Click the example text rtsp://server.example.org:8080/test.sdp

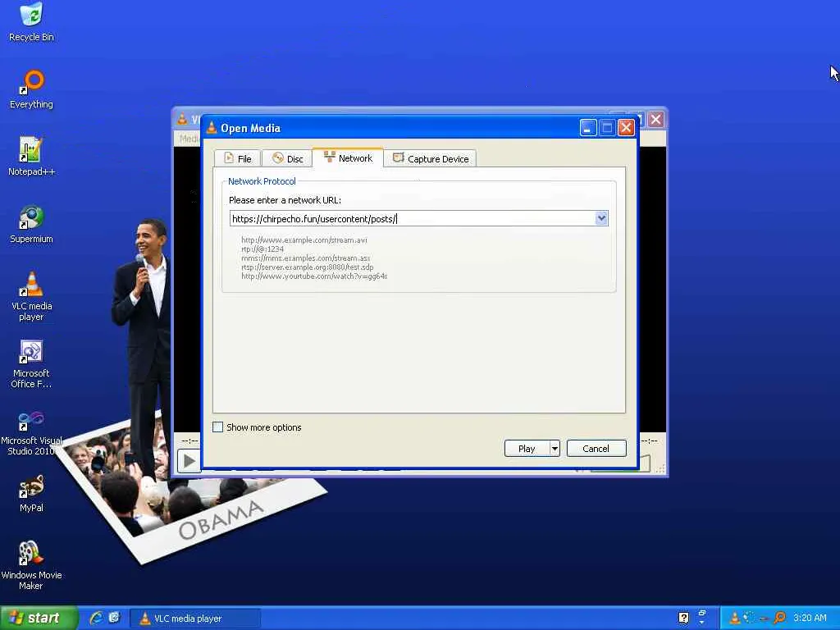(x=307, y=267)
